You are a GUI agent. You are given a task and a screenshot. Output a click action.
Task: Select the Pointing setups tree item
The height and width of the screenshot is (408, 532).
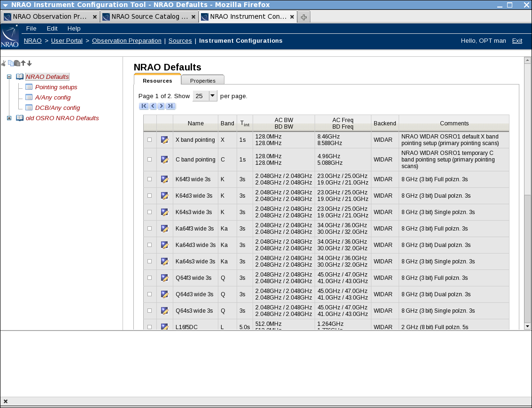click(x=56, y=87)
